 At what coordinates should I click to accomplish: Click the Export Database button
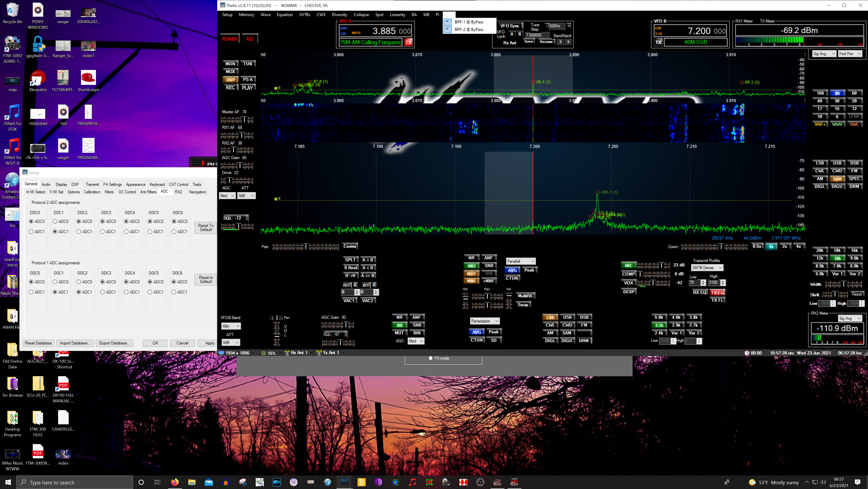pos(114,343)
